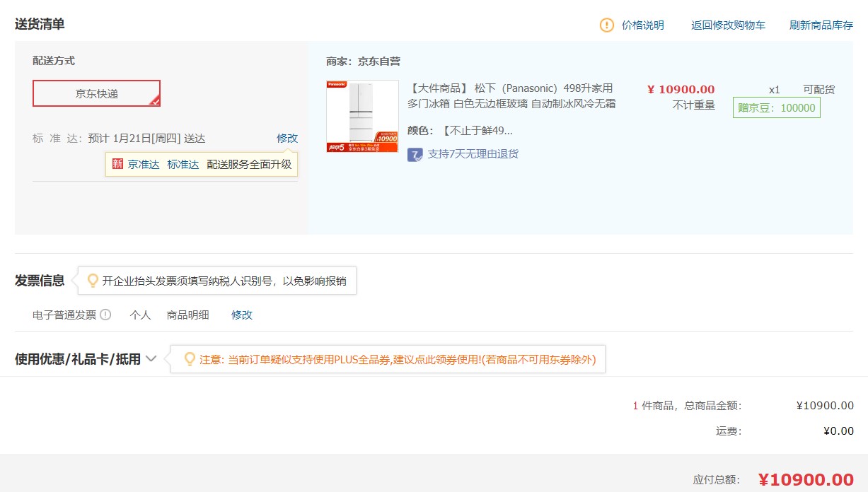868x492 pixels.
Task: Click the x1 quantity text
Action: 775,90
